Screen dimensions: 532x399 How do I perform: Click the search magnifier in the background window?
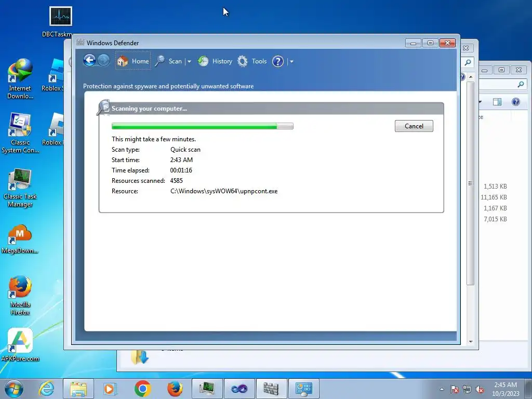[x=468, y=62]
